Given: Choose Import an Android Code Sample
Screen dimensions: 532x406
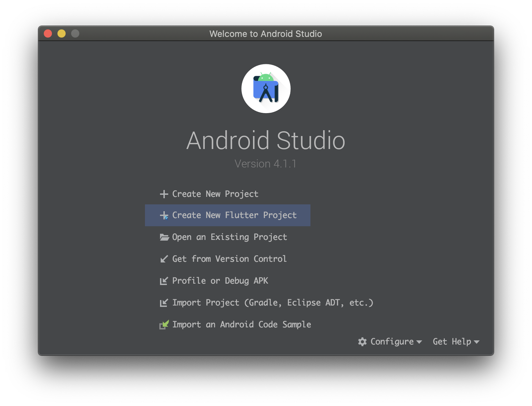Looking at the screenshot, I should click(235, 325).
